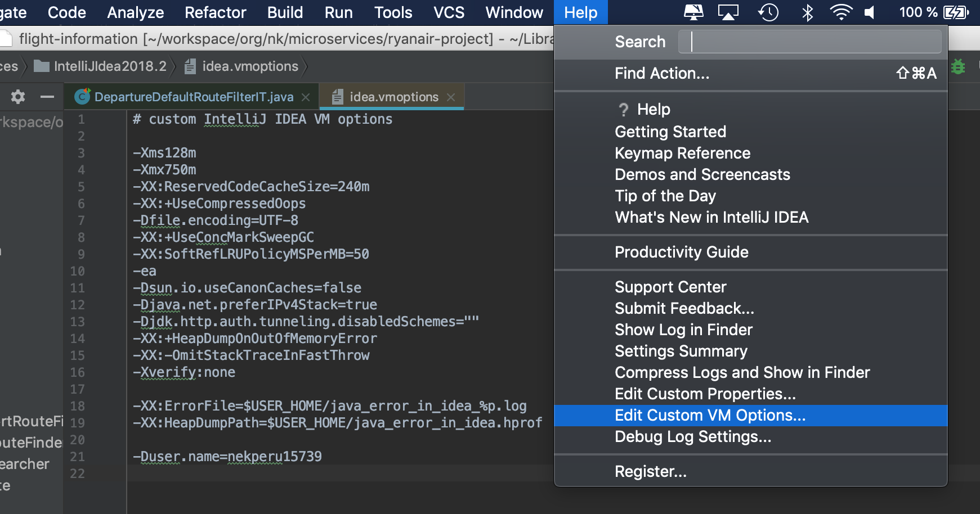This screenshot has height=514, width=980.
Task: Click the -XX:SoftRefLRUPolicyMSPerMB=50 line
Action: coord(251,254)
